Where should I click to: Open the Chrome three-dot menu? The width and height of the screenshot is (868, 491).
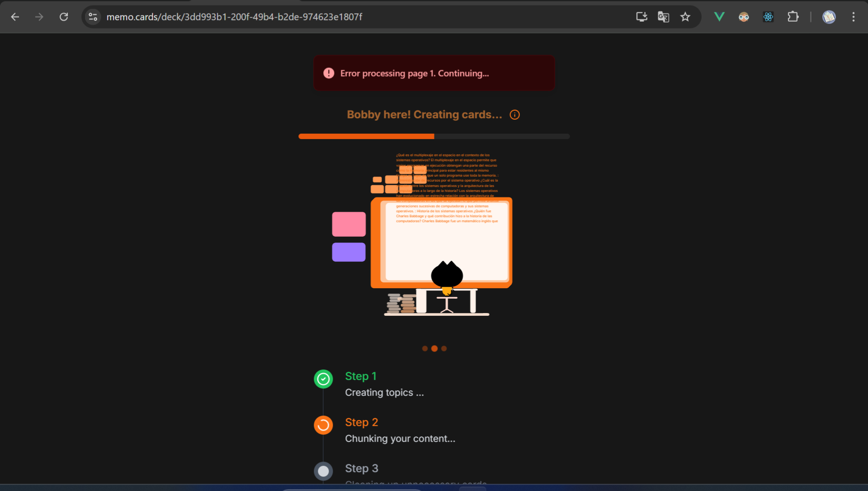[x=854, y=17]
